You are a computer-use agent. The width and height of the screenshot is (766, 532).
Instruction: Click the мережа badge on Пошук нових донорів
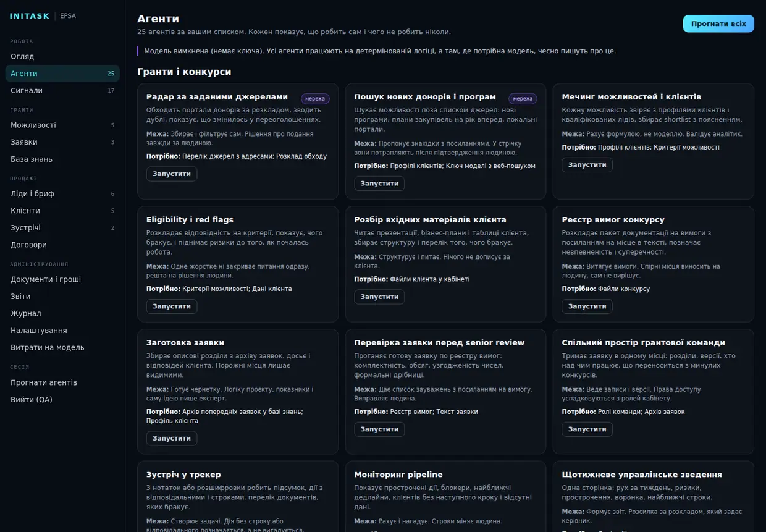tap(523, 99)
